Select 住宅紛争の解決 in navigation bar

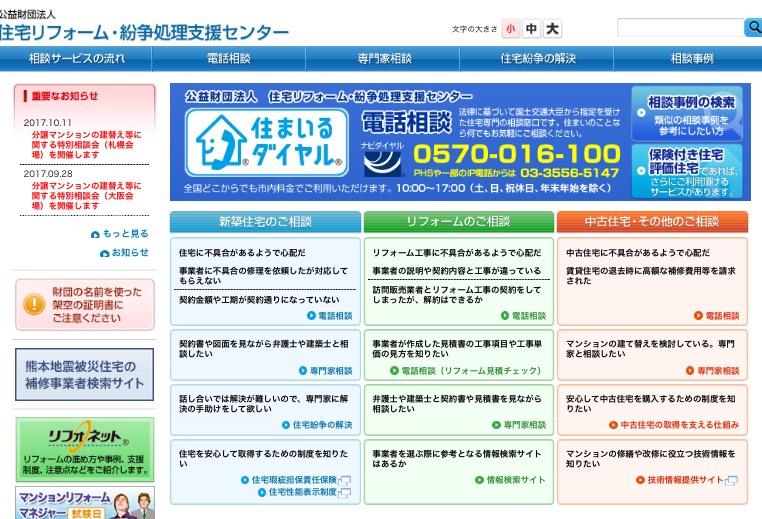click(x=538, y=59)
